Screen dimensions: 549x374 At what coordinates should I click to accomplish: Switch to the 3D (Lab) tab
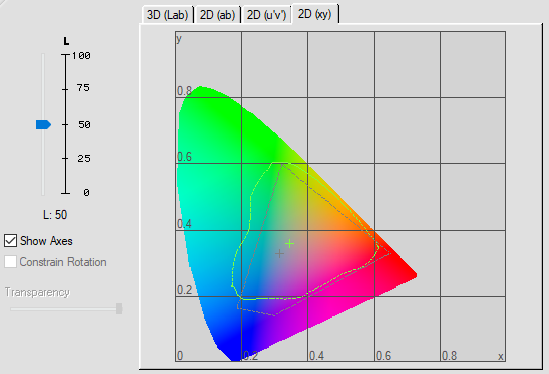pyautogui.click(x=168, y=15)
